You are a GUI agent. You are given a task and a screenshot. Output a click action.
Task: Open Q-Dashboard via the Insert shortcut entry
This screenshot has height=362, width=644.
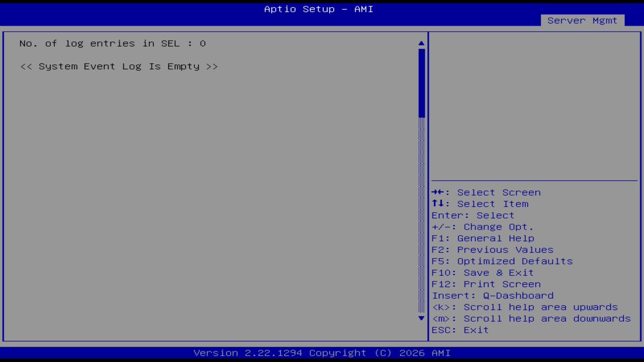coord(493,296)
